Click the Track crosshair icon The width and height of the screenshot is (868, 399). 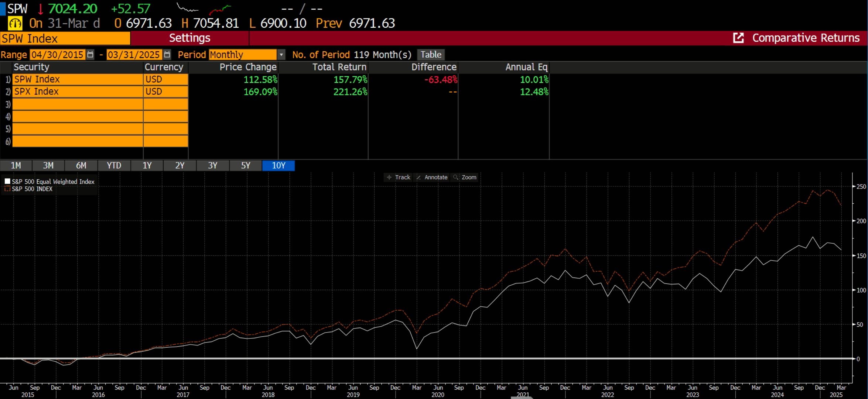point(389,178)
